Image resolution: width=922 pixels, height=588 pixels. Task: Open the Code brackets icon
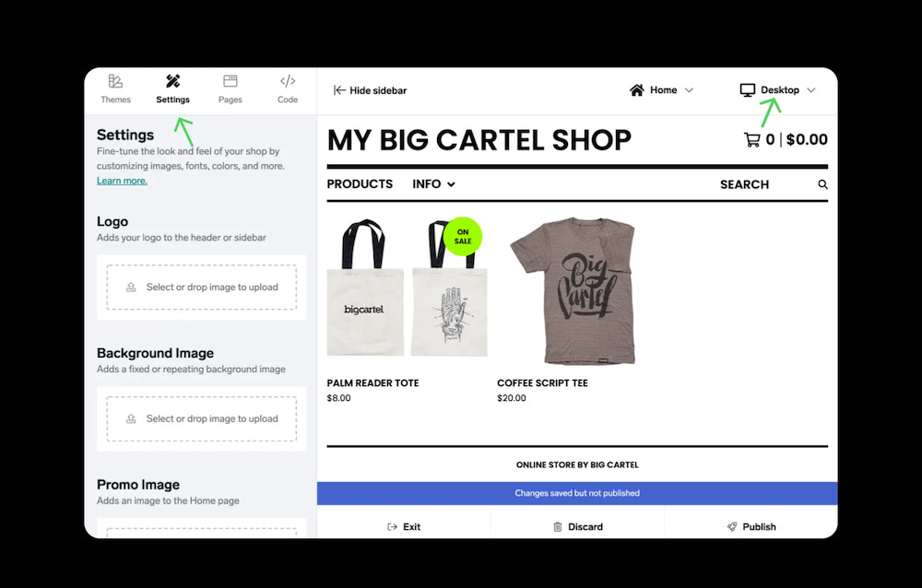click(x=288, y=81)
